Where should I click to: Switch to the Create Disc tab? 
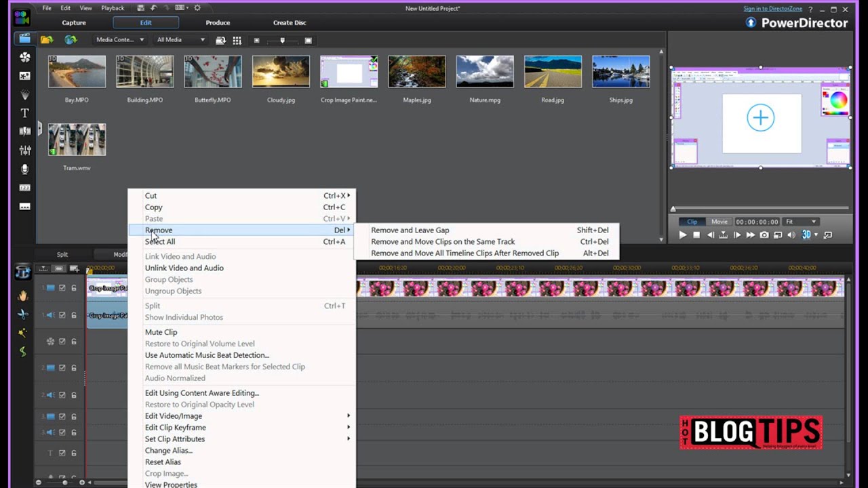coord(290,22)
